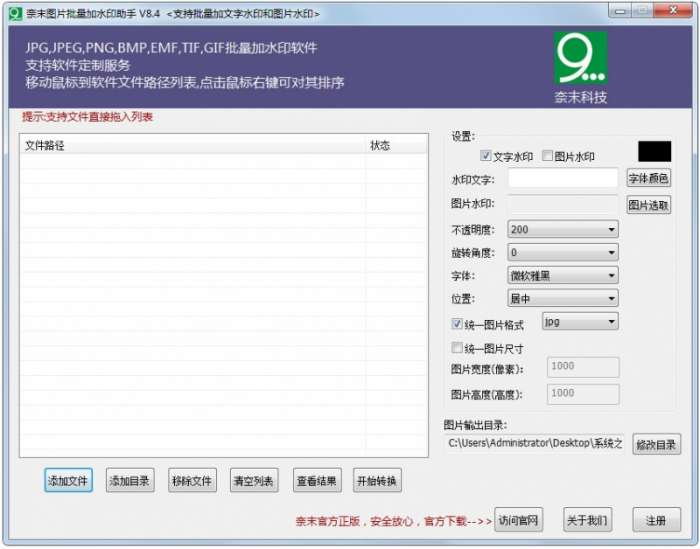Enable the 图片水印 checkbox

(547, 156)
